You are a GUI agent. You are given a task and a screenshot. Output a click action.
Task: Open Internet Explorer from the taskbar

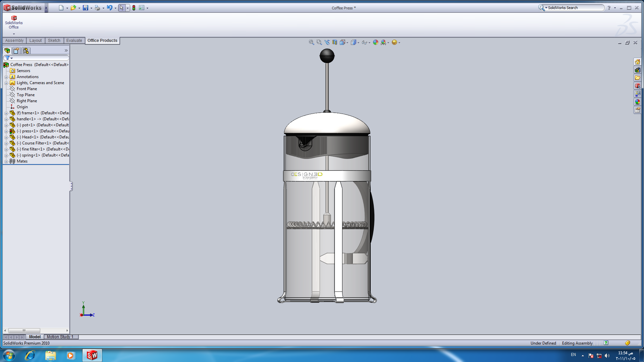30,355
